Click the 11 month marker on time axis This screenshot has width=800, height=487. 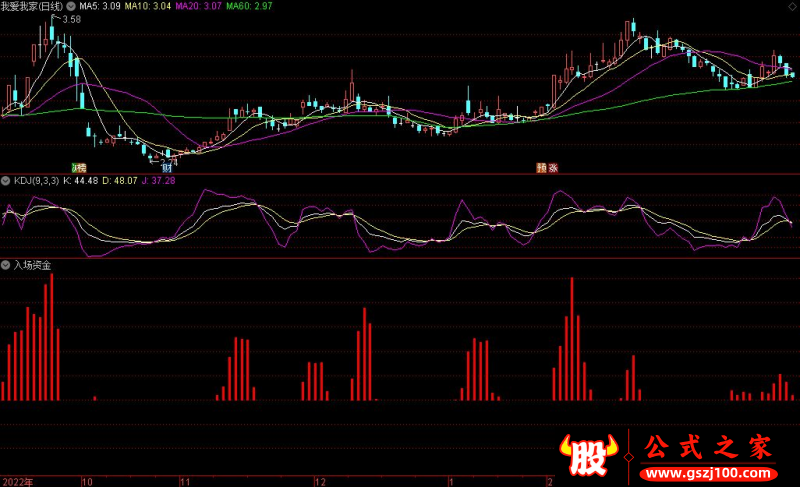(185, 482)
